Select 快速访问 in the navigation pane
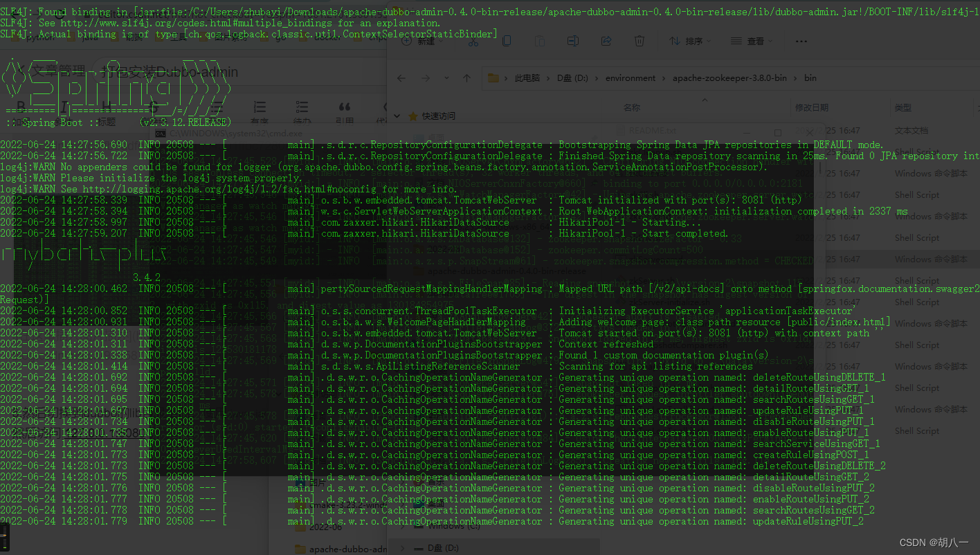This screenshot has width=980, height=555. [x=439, y=116]
